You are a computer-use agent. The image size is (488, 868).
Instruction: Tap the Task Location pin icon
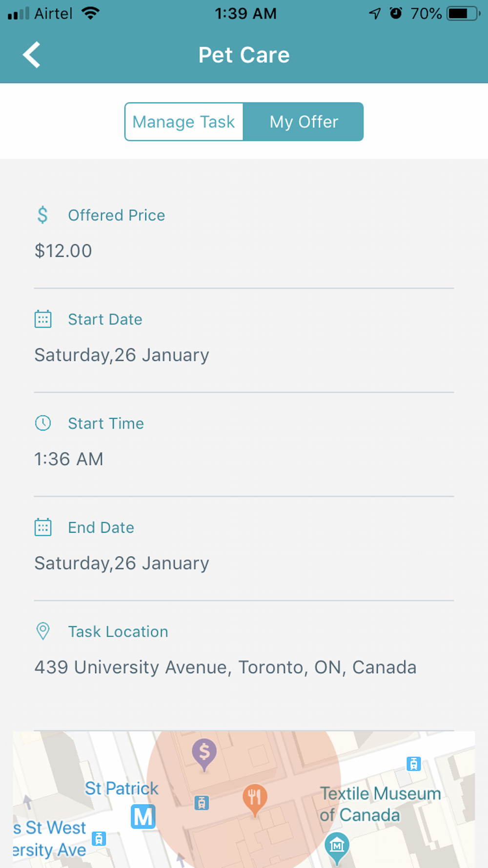tap(43, 631)
